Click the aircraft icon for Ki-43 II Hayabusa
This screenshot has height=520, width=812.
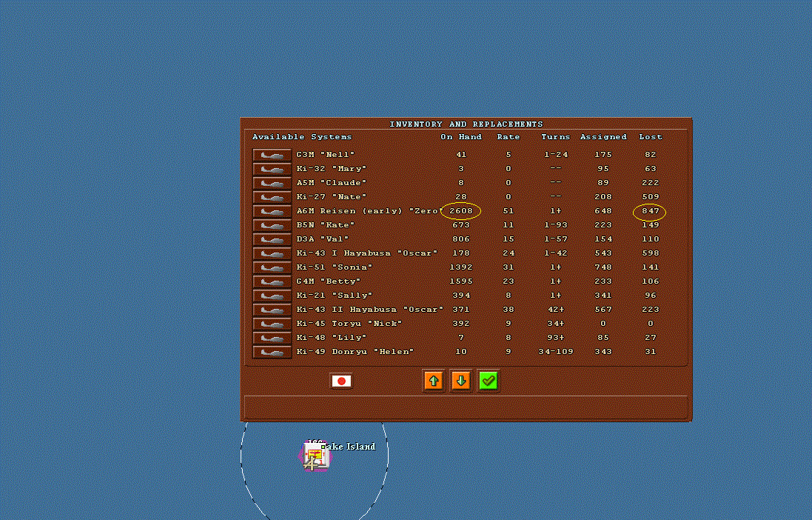(x=272, y=310)
